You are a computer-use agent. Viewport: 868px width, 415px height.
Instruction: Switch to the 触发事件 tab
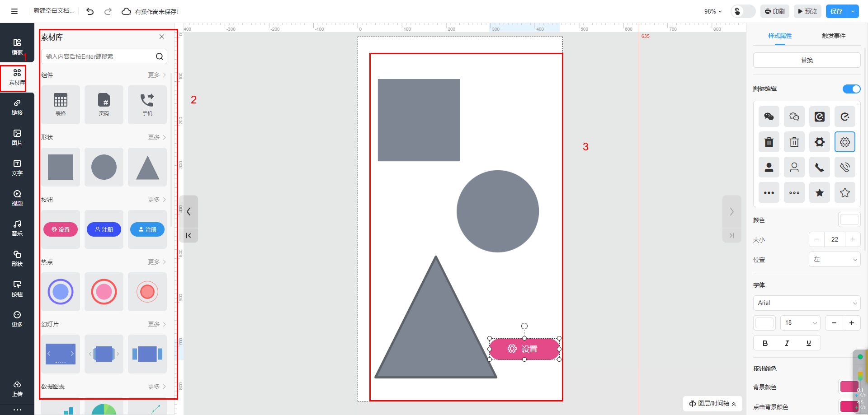click(x=833, y=36)
